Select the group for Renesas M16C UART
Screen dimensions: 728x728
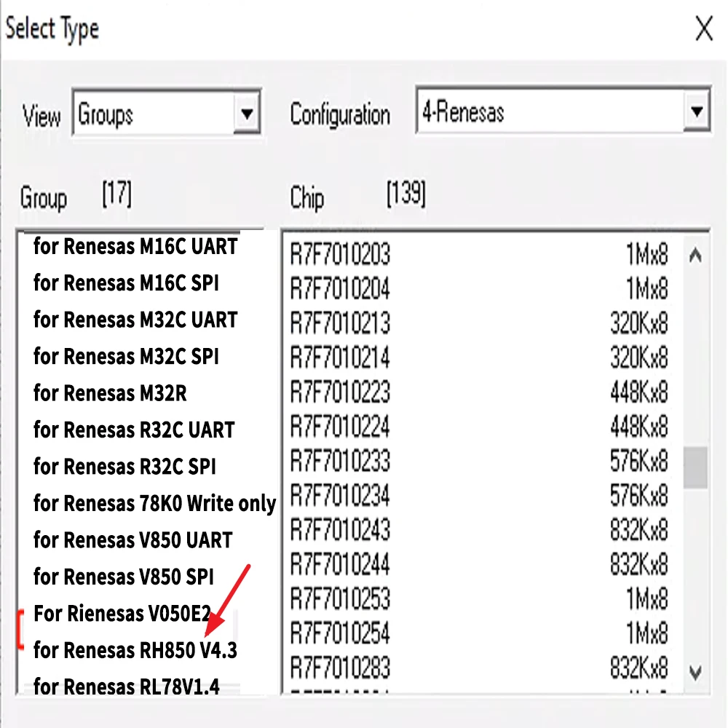click(135, 246)
